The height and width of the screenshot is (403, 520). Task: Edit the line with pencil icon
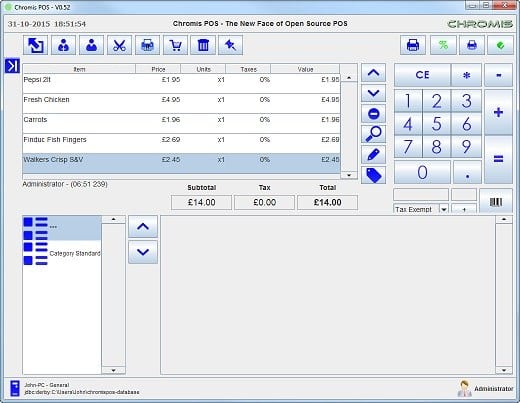[x=373, y=155]
